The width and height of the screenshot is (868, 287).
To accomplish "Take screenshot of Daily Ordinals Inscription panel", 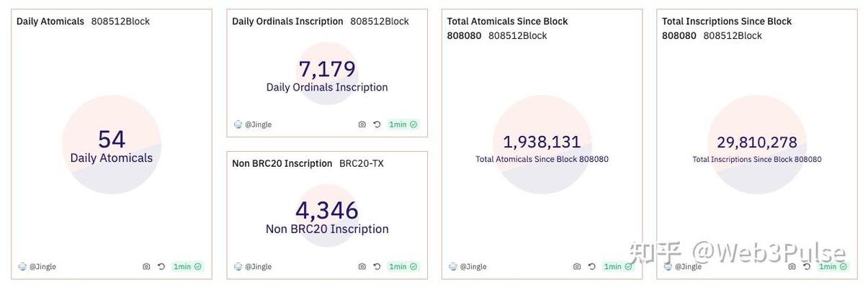I will (x=362, y=124).
